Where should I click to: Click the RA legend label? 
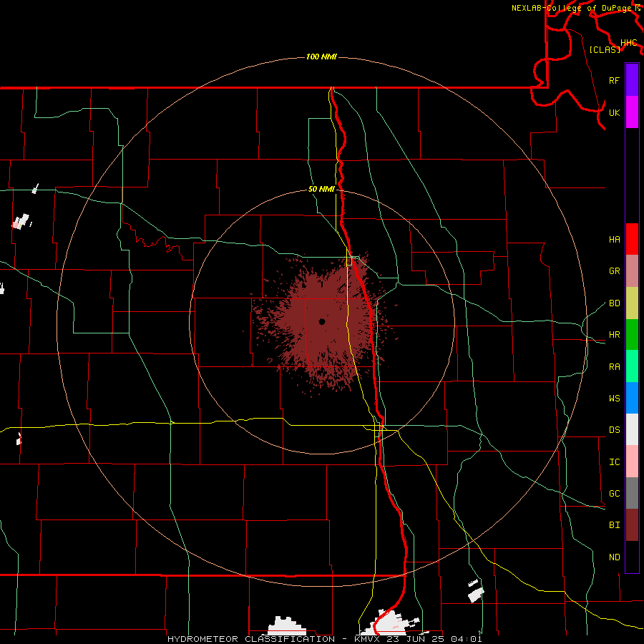(x=614, y=367)
